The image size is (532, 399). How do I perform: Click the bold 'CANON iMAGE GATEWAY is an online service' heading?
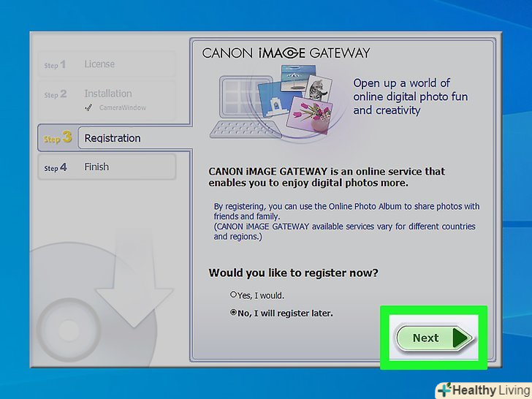[327, 177]
